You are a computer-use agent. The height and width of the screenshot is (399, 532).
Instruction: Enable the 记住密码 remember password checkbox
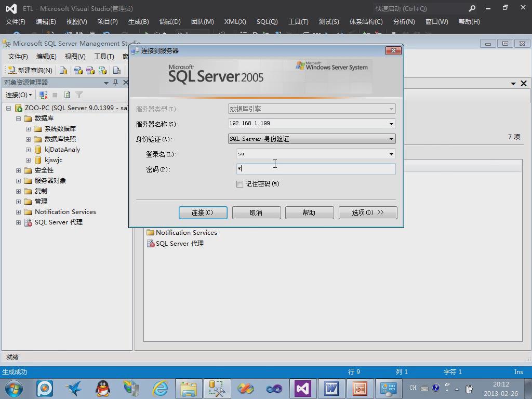[x=240, y=184]
